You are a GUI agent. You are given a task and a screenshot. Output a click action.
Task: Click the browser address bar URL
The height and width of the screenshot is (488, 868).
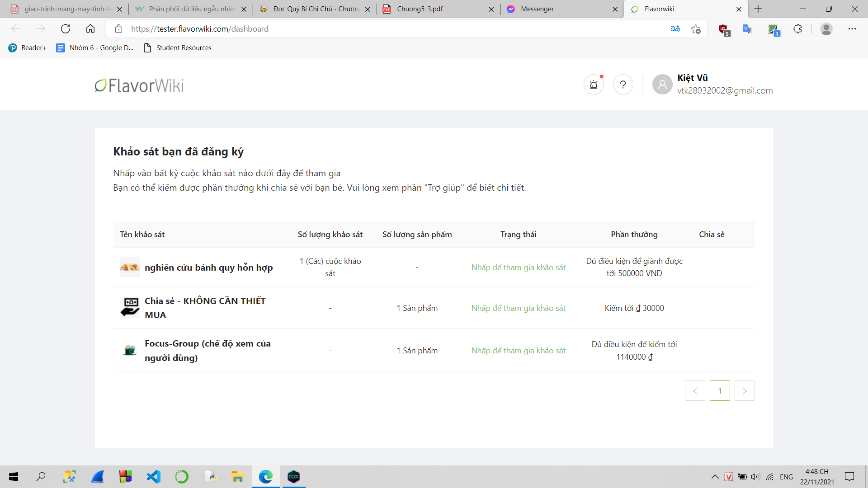tap(199, 29)
